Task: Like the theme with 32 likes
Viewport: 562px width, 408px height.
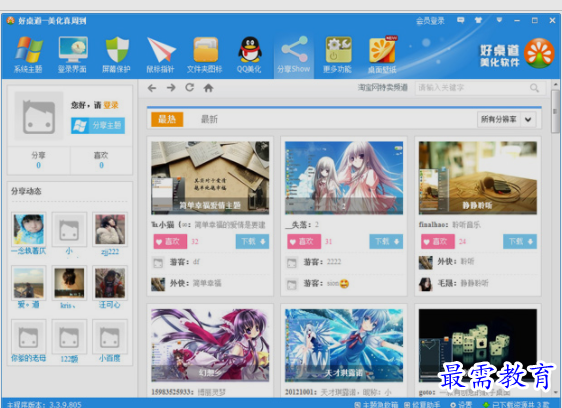Action: [x=171, y=242]
